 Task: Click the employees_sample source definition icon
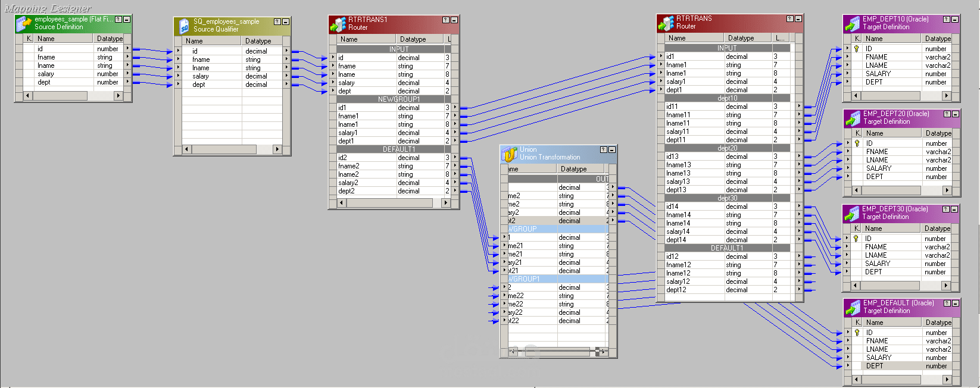coord(24,23)
